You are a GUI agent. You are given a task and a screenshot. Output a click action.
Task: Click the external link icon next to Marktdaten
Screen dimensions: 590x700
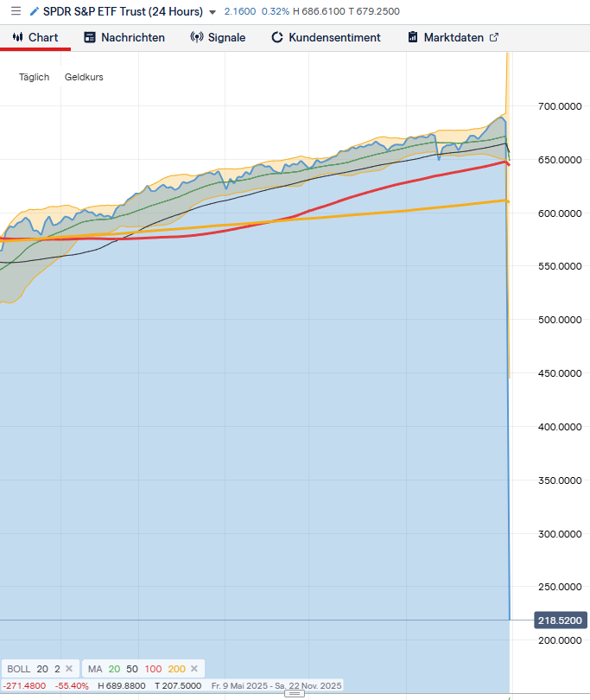pyautogui.click(x=493, y=37)
